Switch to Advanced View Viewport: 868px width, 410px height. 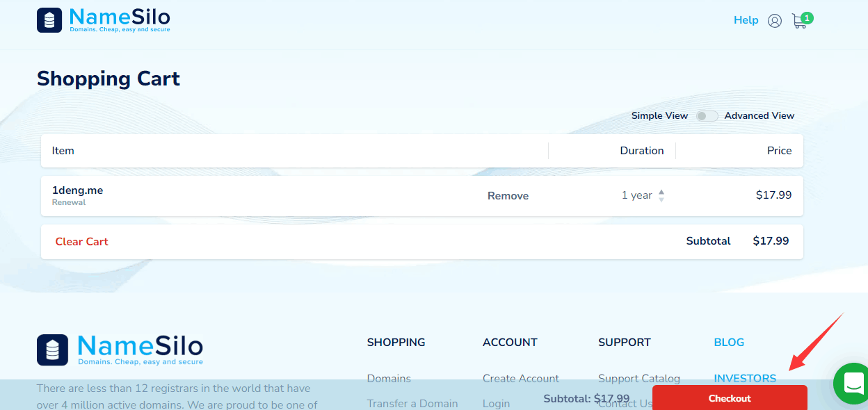[759, 115]
